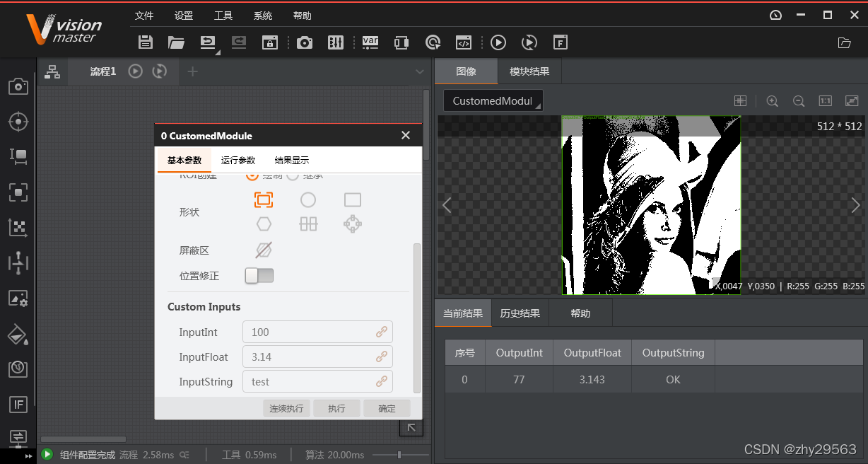Choose the full-image ROI shape
Image resolution: width=868 pixels, height=464 pixels.
click(264, 200)
